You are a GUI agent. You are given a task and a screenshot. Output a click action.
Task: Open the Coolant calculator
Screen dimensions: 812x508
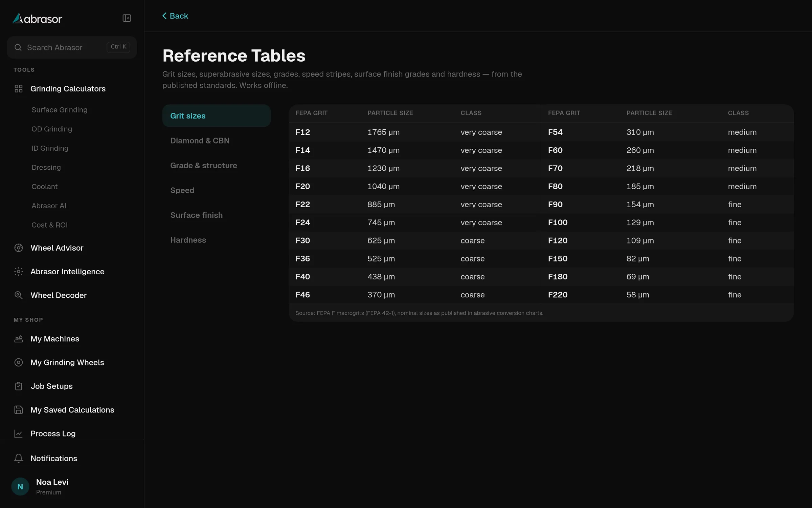click(x=45, y=187)
